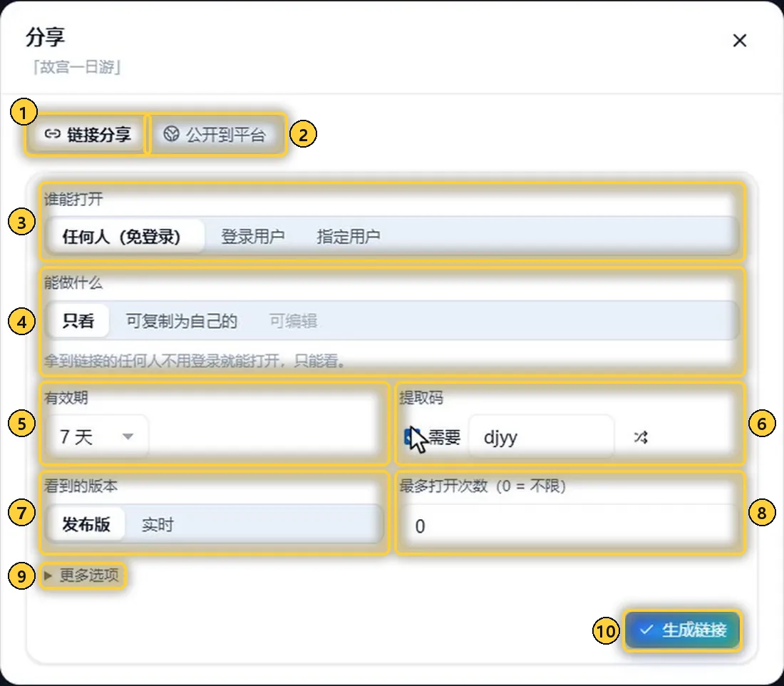The image size is (784, 686).
Task: Click the 提取码 input showing djyy
Action: [541, 437]
